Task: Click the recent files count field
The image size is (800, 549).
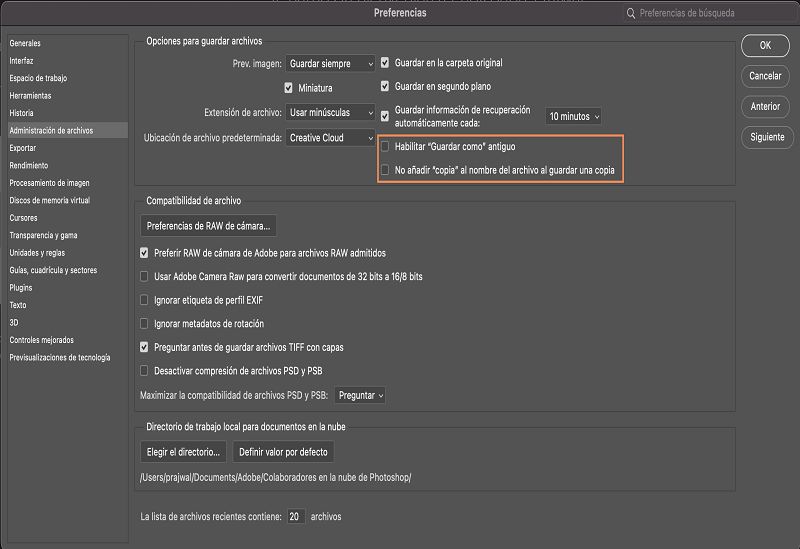Action: 295,516
